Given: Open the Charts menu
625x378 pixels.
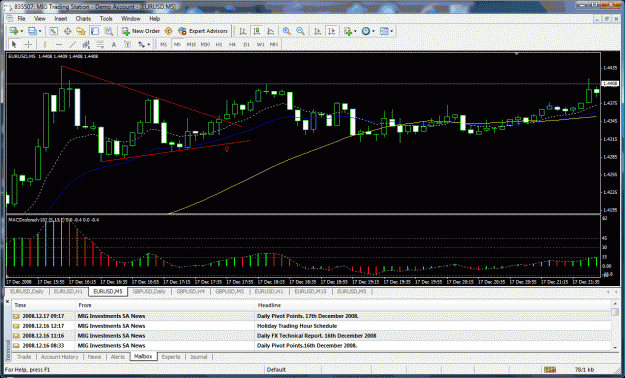Looking at the screenshot, I should [x=83, y=19].
